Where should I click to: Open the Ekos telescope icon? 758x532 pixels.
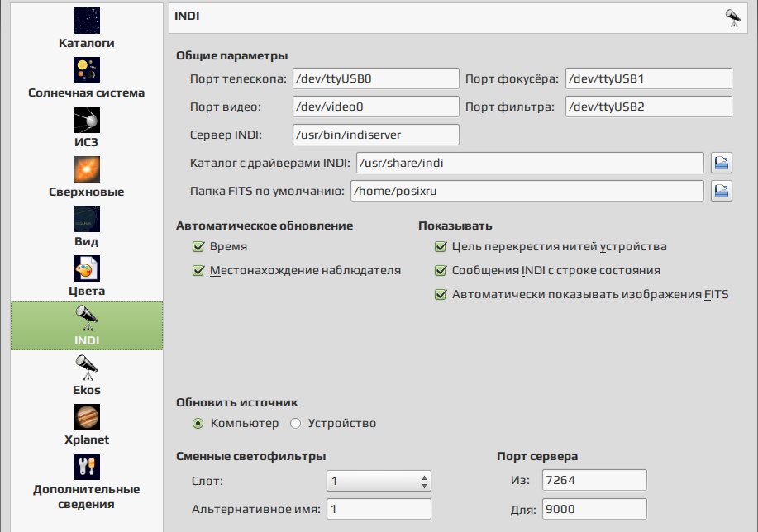87,368
